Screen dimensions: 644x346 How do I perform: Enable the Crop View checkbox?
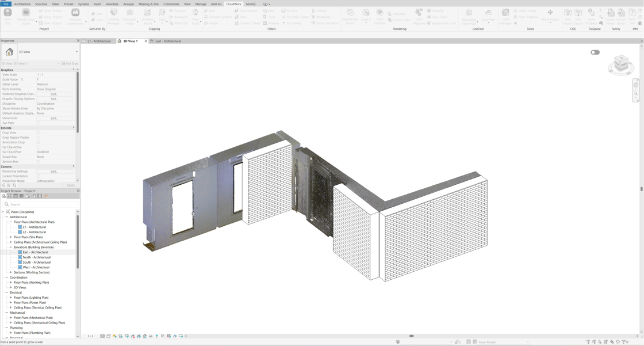click(x=39, y=132)
